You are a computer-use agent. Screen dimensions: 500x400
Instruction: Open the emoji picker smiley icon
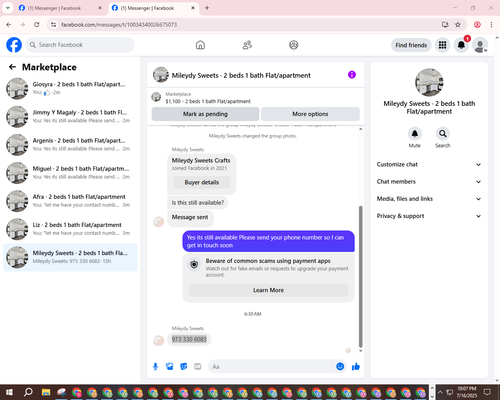340,367
